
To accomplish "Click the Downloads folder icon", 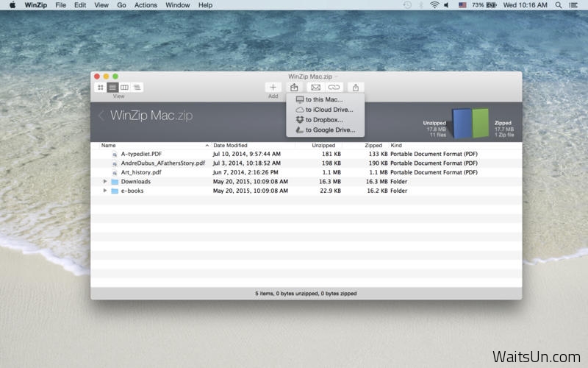I will 115,182.
